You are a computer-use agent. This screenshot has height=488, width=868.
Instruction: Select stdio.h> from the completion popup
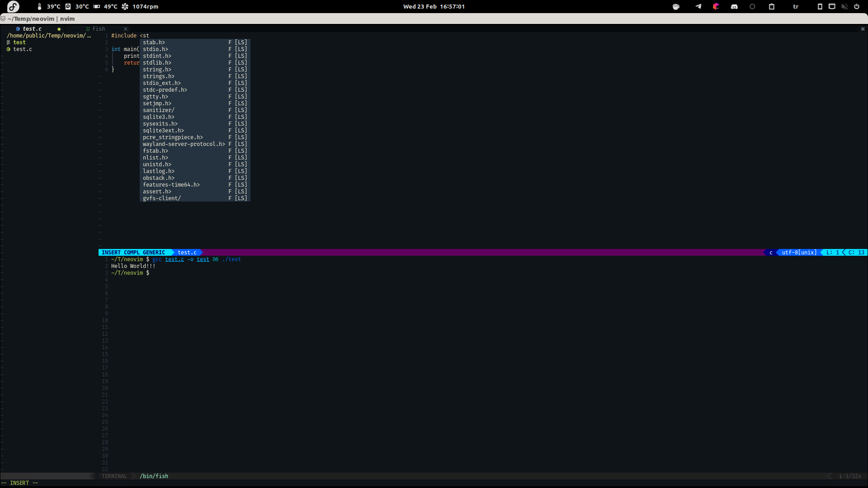tap(156, 49)
